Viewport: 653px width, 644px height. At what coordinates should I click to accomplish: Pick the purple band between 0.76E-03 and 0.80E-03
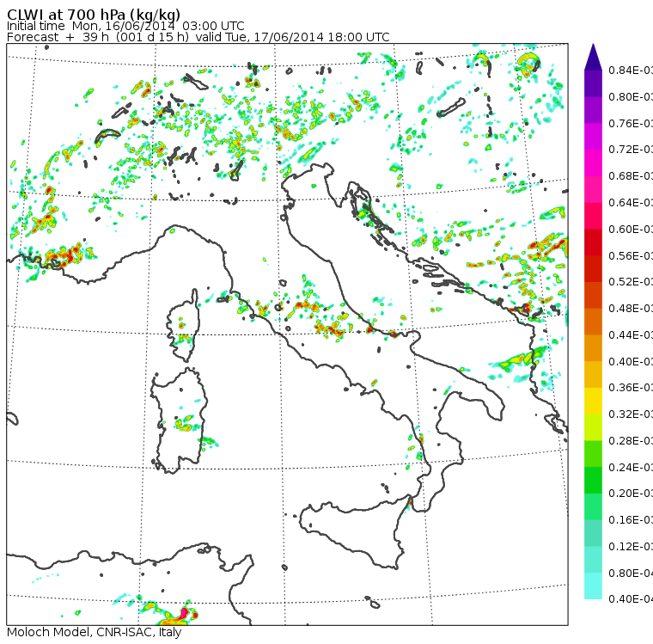pyautogui.click(x=593, y=109)
